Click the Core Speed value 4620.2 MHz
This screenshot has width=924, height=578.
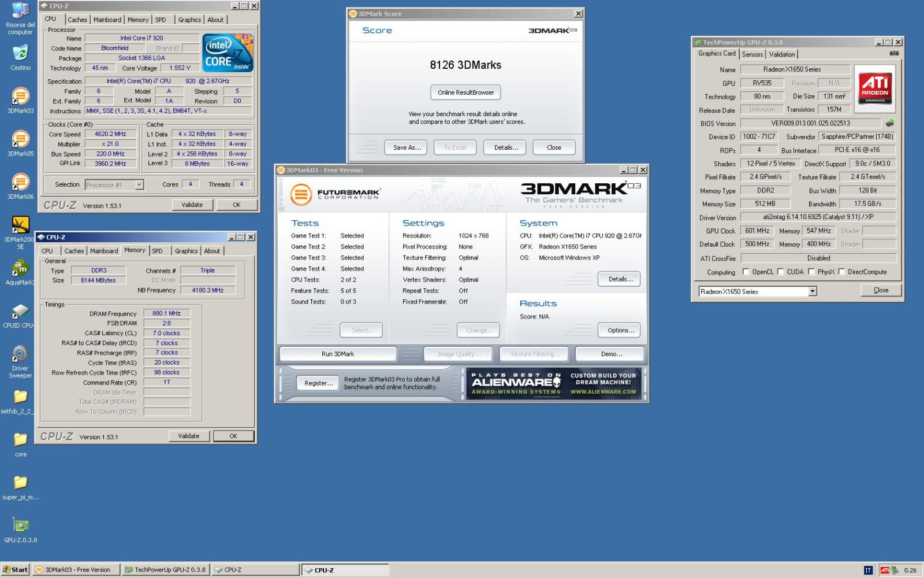(x=110, y=134)
